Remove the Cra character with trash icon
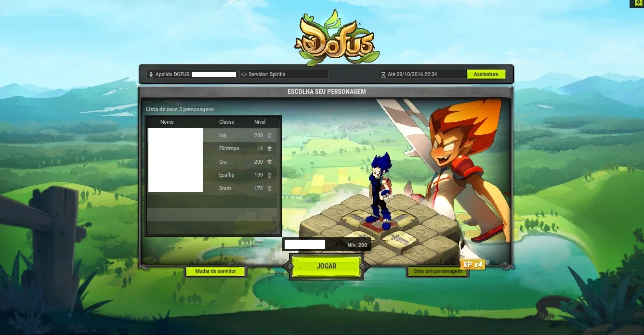The height and width of the screenshot is (335, 644). (x=270, y=162)
